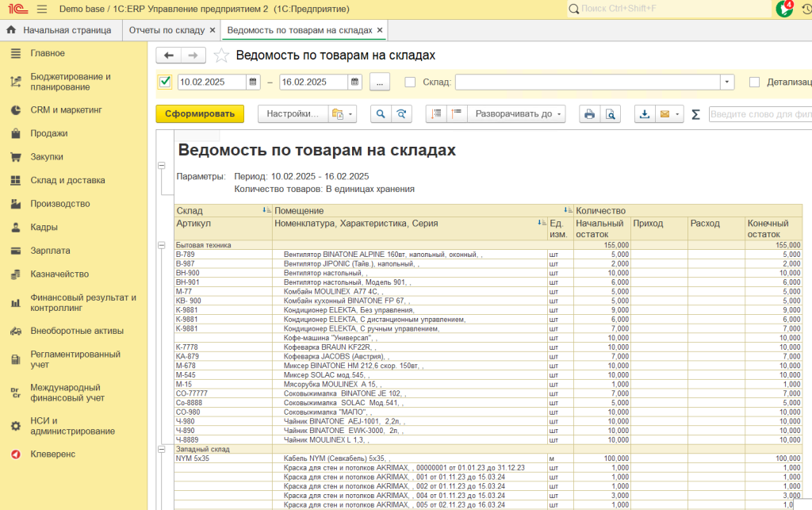The width and height of the screenshot is (812, 510).
Task: Select the Кофе-машина "Универсал" row
Action: 488,338
